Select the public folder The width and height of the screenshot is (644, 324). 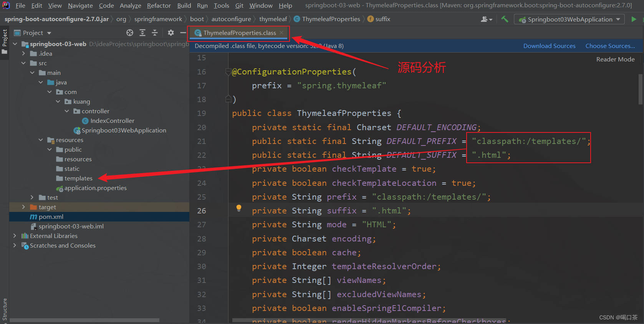coord(73,149)
